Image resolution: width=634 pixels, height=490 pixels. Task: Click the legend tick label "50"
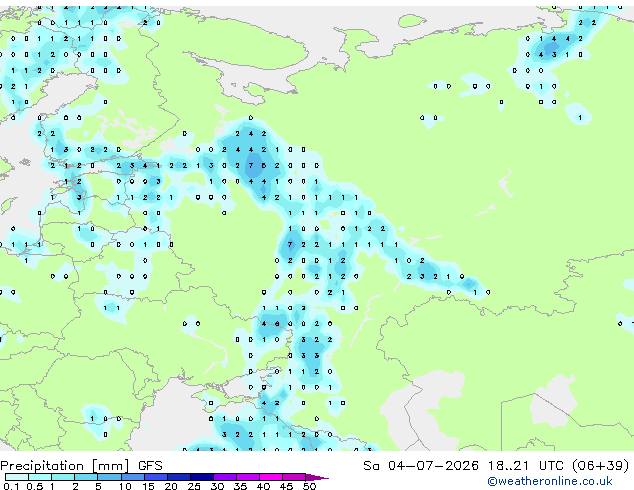[x=309, y=486]
